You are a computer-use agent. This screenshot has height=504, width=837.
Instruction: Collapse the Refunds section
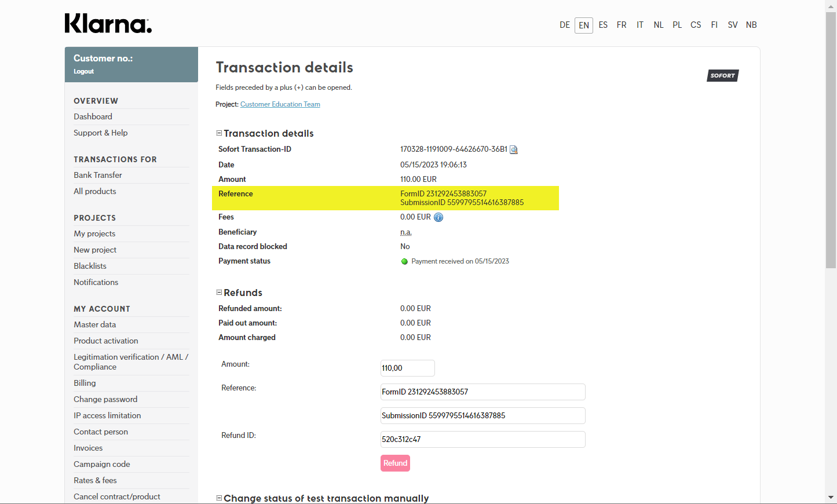point(220,293)
